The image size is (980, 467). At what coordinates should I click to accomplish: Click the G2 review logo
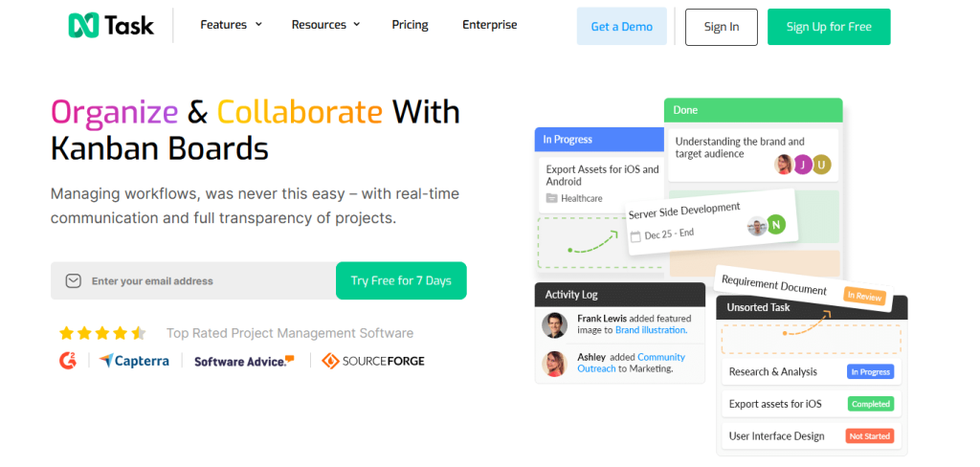67,361
